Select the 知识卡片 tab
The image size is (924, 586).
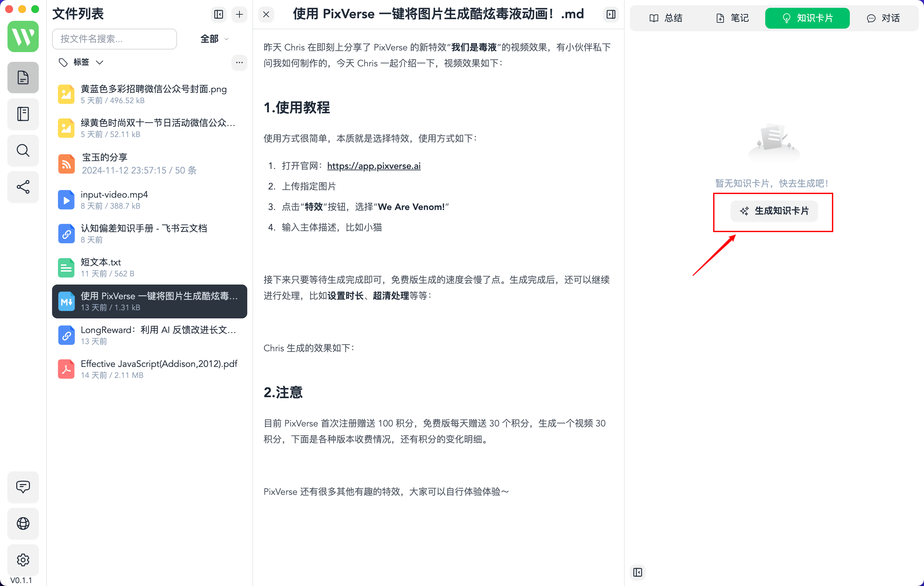tap(807, 18)
